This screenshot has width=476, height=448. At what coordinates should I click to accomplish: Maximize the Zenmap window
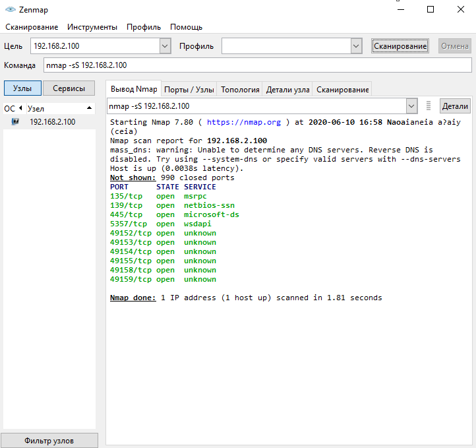[x=431, y=9]
